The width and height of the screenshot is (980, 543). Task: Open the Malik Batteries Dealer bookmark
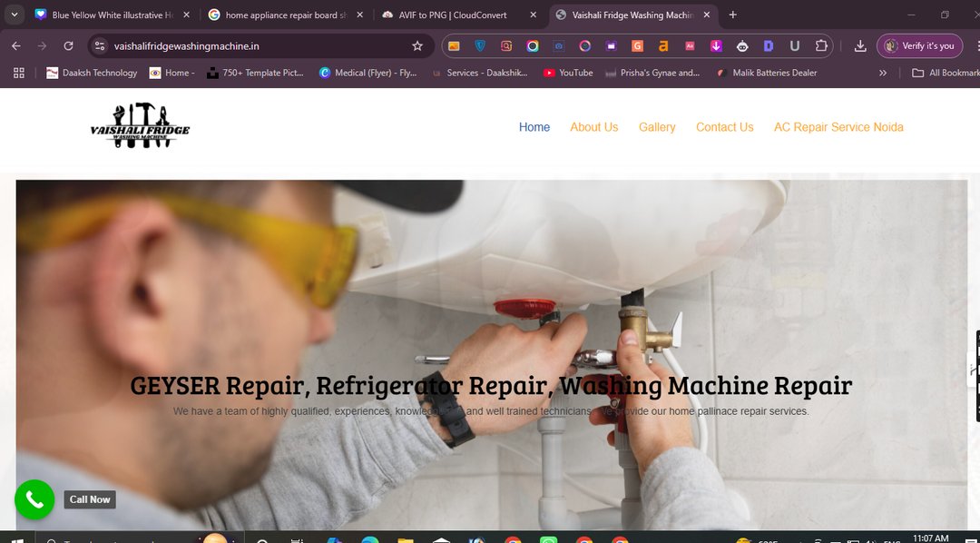click(766, 73)
